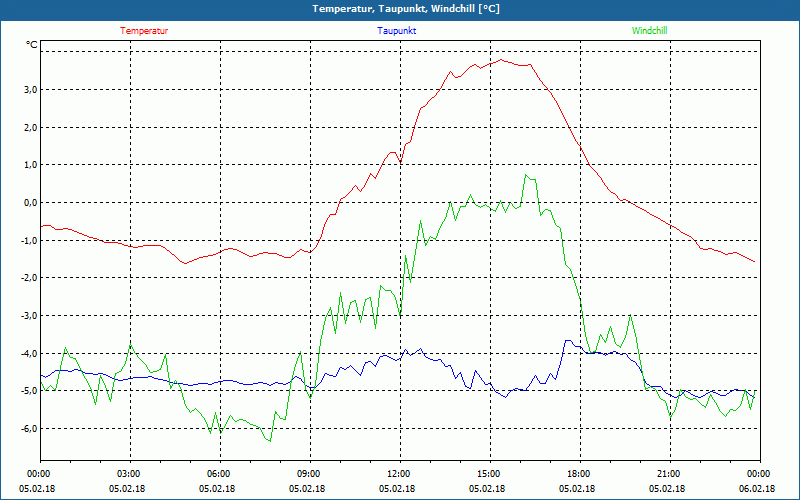
Task: Select the -2,0 y-axis label
Action: [x=30, y=278]
